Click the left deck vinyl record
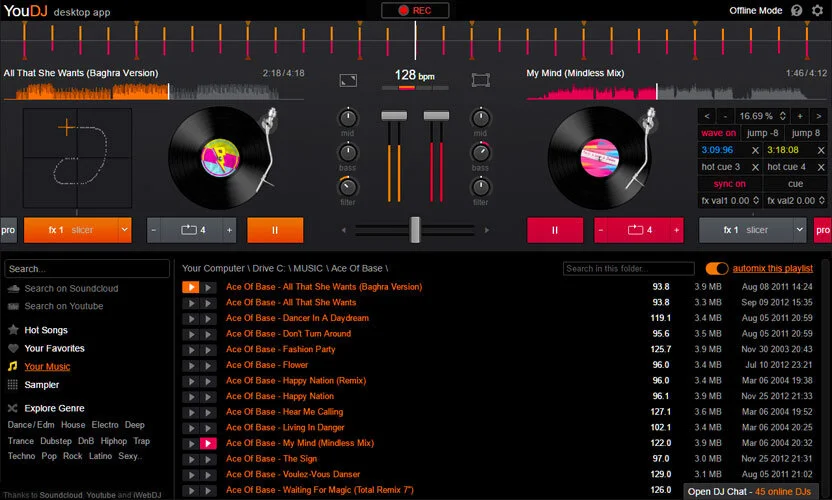Screen dimensions: 832x500 (x=220, y=158)
